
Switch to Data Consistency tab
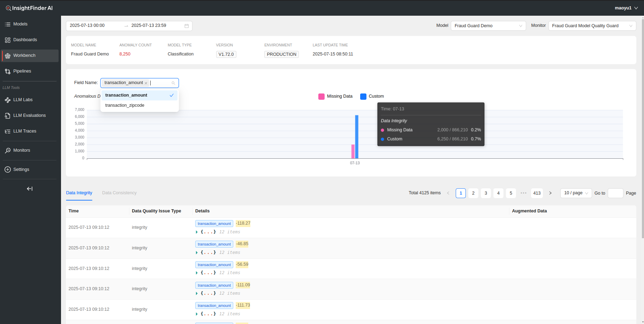[x=119, y=193]
